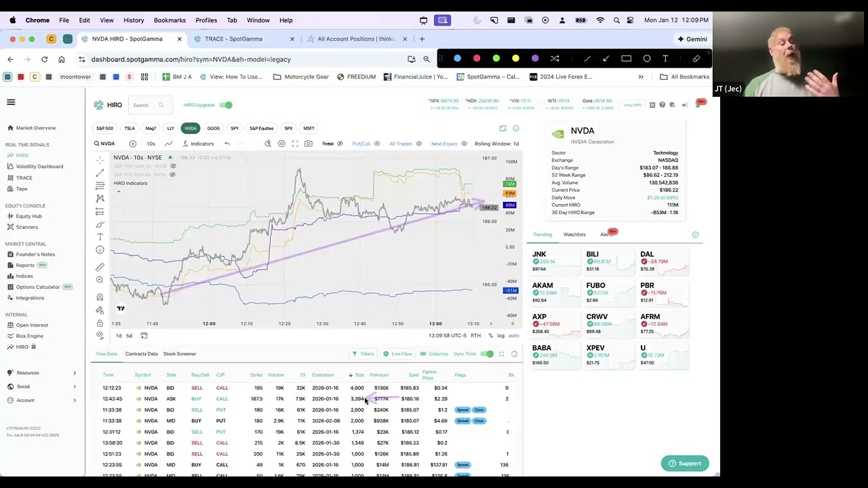Open Volatility Dashboard in sidebar
The image size is (868, 488).
click(39, 166)
